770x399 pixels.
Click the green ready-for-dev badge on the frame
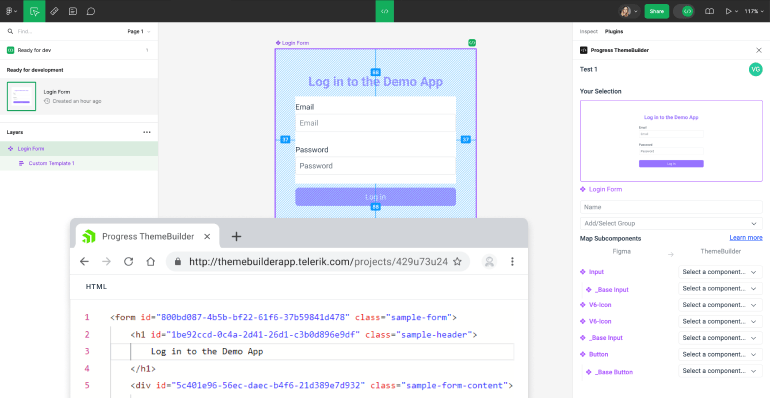pyautogui.click(x=472, y=43)
